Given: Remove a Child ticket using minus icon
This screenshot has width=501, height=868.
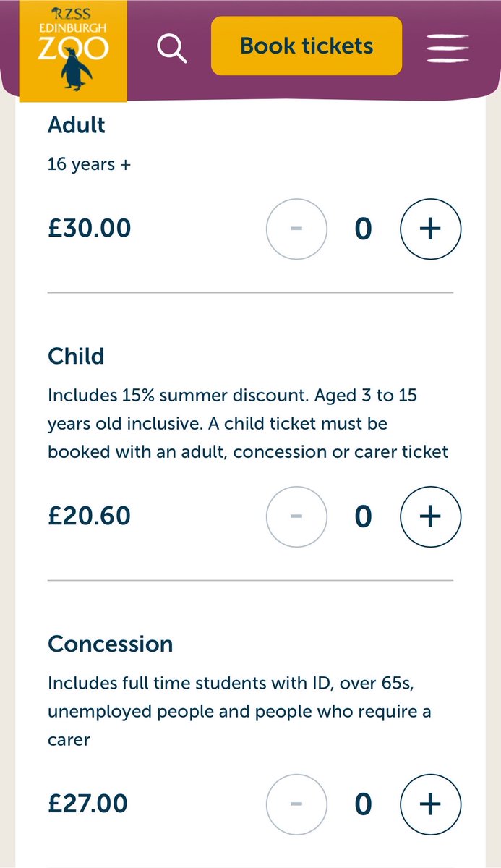Looking at the screenshot, I should click(296, 516).
